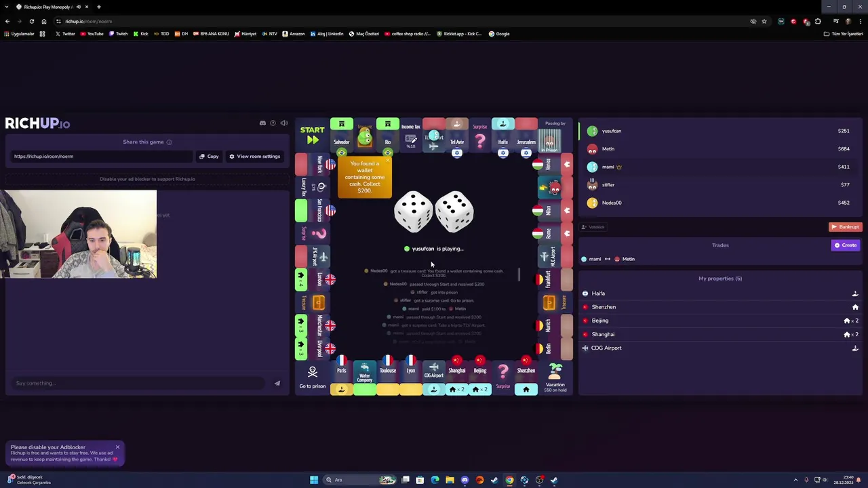Select the Water Company tile
The width and height of the screenshot is (868, 488).
tap(364, 378)
